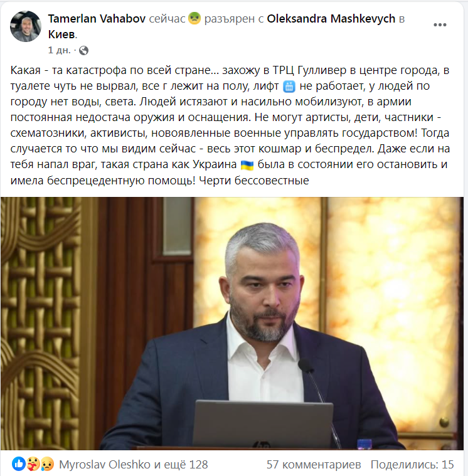468x476 pixels.
Task: Click the globe public audience icon
Action: (83, 50)
